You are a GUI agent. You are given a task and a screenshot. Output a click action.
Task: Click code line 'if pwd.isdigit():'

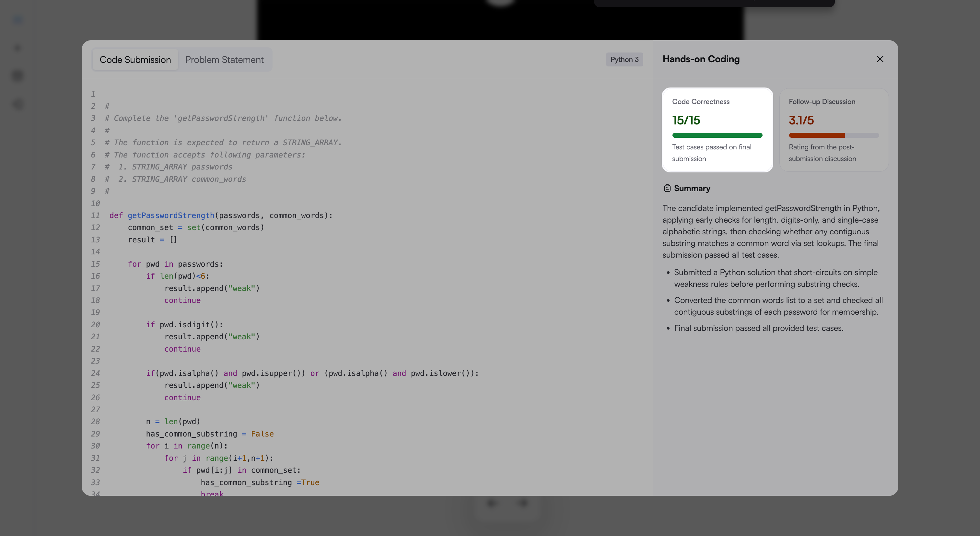(184, 324)
